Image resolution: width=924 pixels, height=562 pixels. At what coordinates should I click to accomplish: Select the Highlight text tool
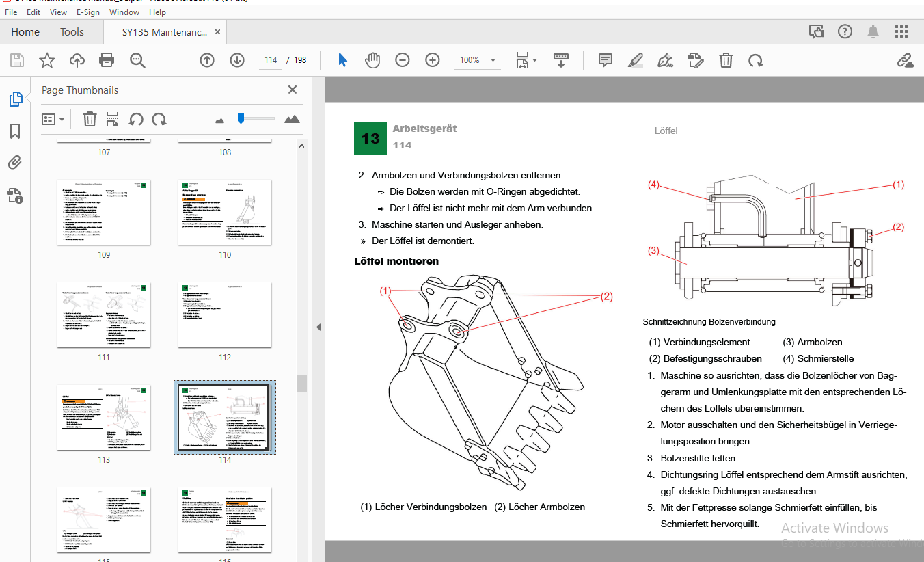point(636,60)
